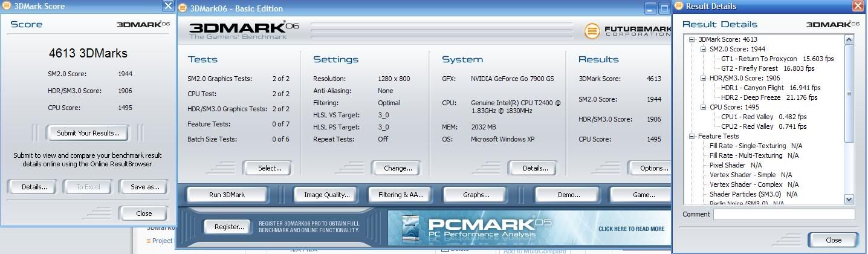This screenshot has height=254, width=868.
Task: Select Vertex Shader - Complex row
Action: 754,184
